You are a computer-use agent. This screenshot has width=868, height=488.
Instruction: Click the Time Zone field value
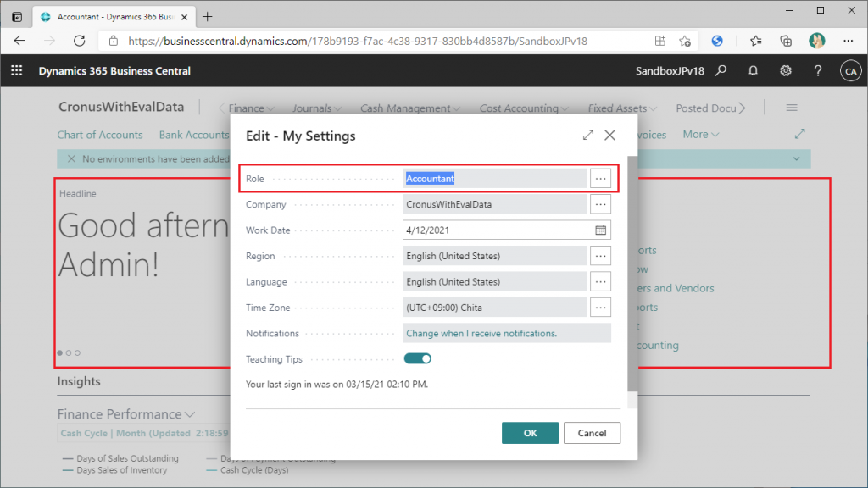(x=494, y=307)
